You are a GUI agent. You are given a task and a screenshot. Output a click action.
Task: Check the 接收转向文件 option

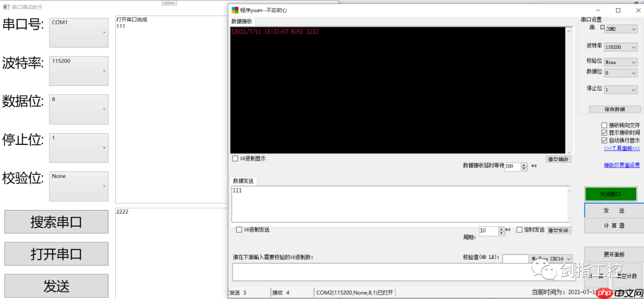604,125
